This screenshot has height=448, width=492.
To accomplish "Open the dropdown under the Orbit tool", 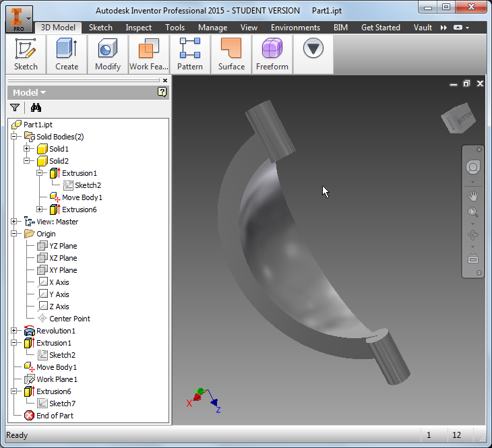I will click(x=473, y=247).
